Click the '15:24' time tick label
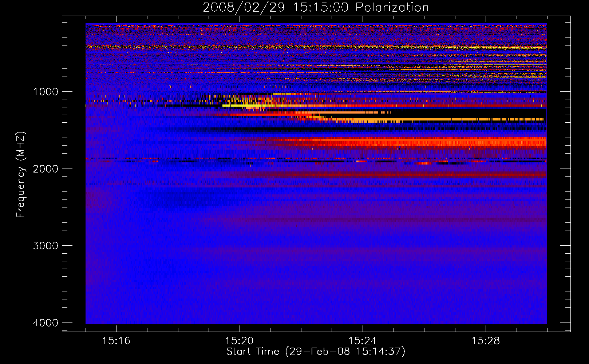This screenshot has height=364, width=589. [363, 341]
